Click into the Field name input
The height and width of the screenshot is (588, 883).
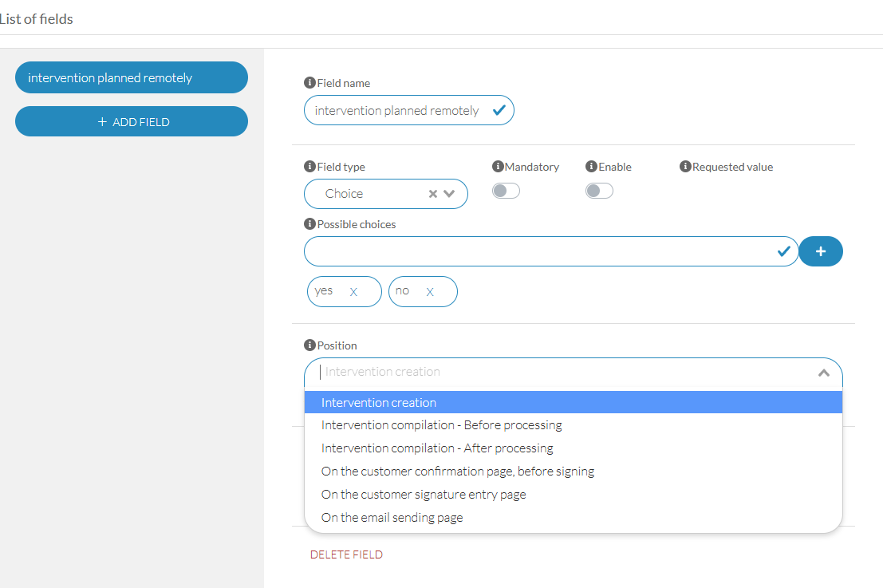point(409,110)
